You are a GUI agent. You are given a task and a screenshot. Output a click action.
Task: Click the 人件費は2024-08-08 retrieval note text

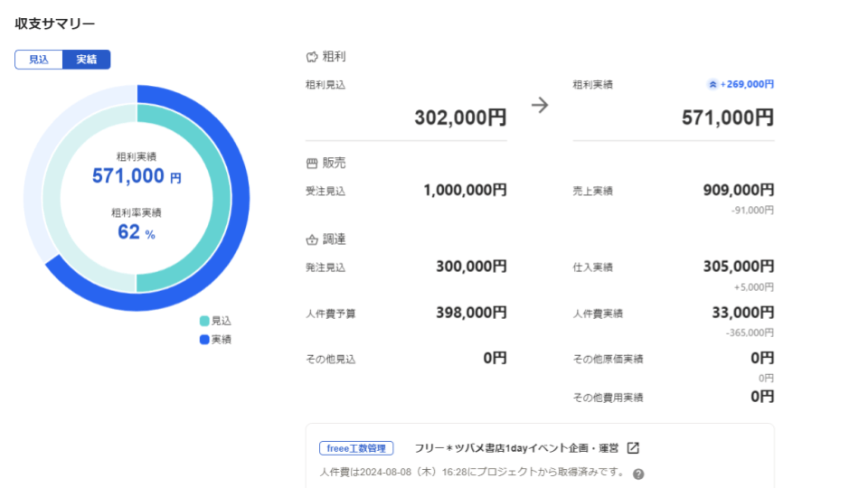tap(472, 473)
